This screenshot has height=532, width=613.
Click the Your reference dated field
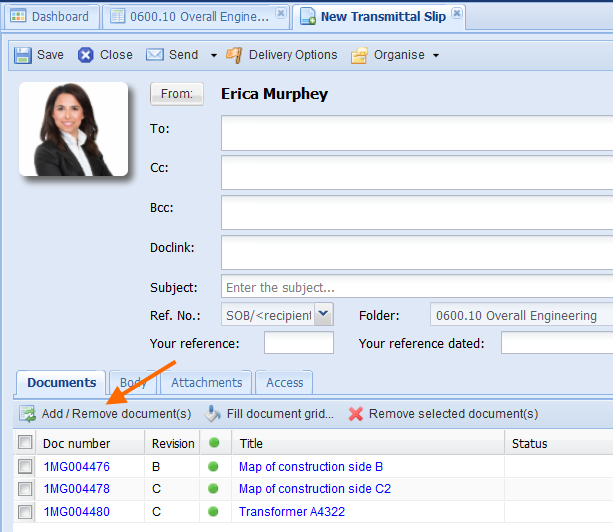(x=557, y=342)
